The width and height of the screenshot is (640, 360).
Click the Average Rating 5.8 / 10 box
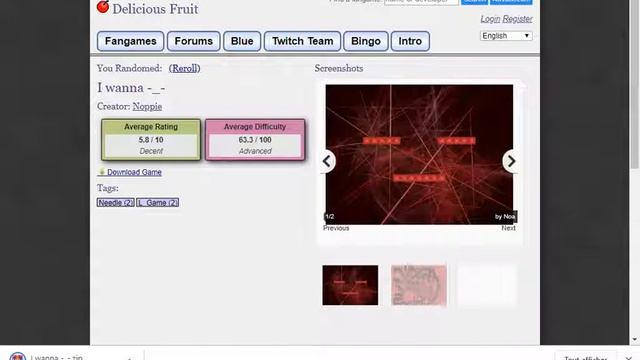point(151,140)
